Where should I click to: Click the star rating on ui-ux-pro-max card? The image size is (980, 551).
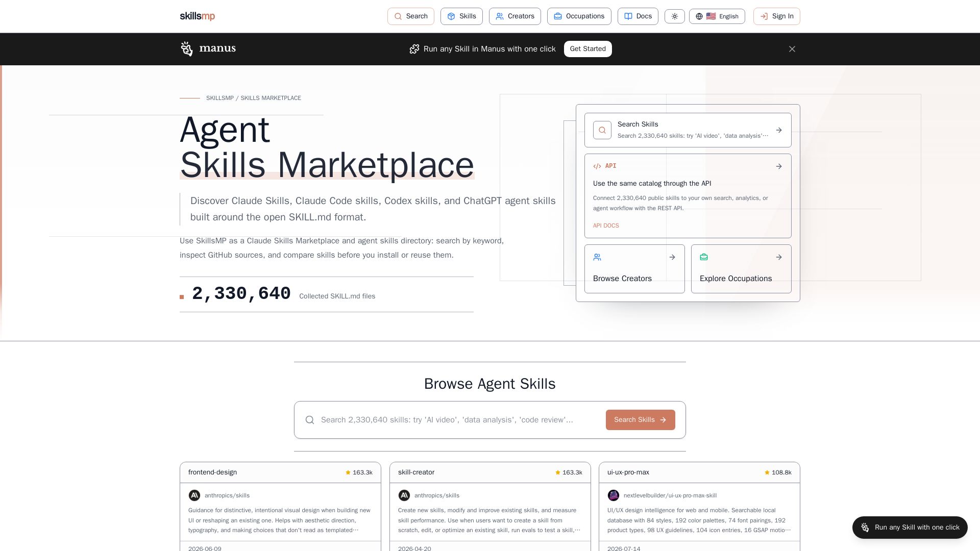pos(778,472)
